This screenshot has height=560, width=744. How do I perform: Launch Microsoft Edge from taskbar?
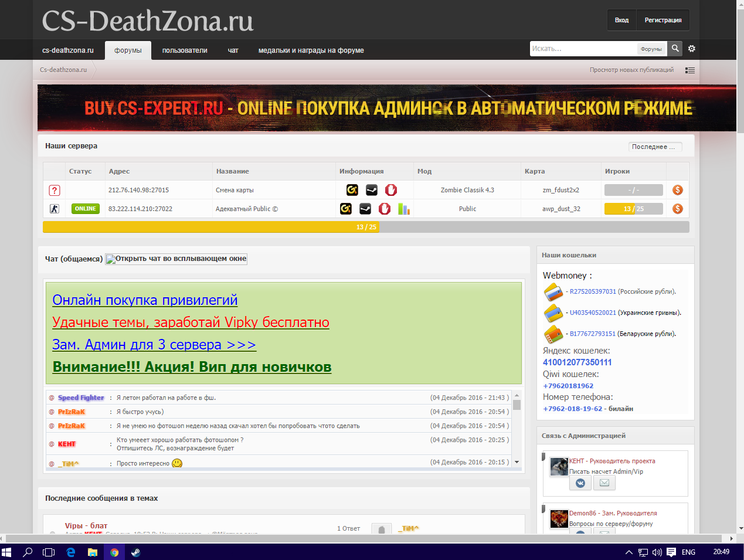(71, 552)
